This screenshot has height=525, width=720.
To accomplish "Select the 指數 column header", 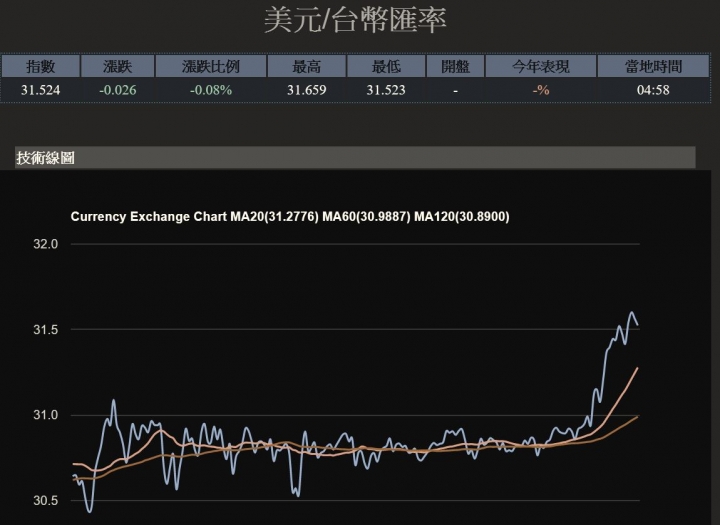I will click(40, 67).
